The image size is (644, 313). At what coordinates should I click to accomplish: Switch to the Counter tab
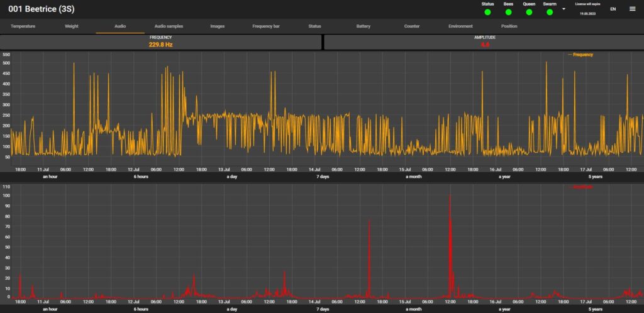point(411,26)
